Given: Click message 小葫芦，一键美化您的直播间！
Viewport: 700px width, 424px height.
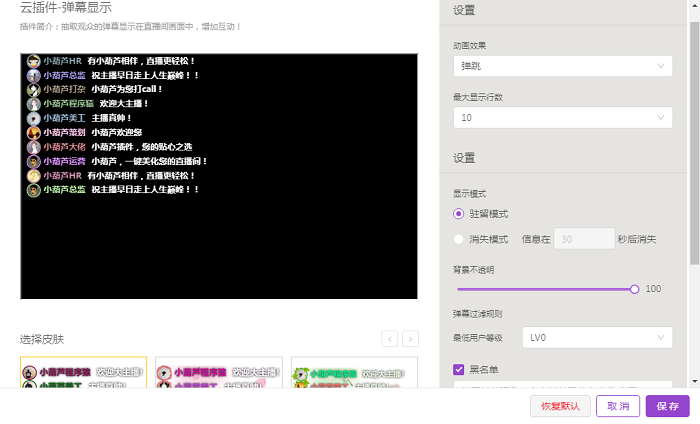Looking at the screenshot, I should [150, 161].
